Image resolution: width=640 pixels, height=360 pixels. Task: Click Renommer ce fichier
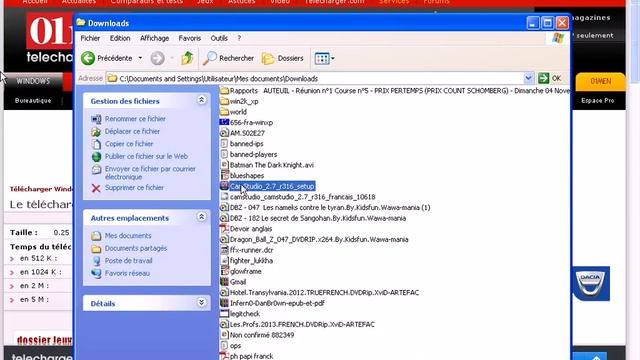135,119
